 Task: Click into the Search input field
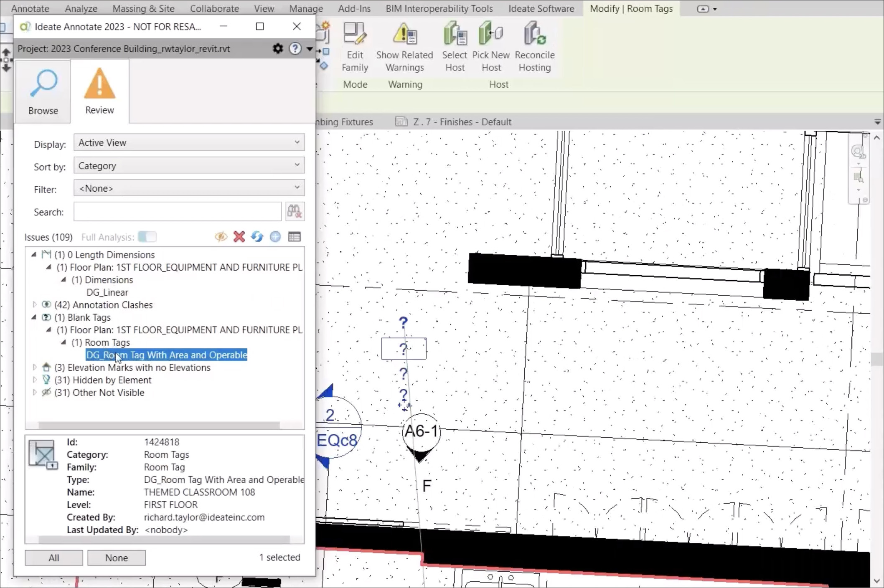178,212
